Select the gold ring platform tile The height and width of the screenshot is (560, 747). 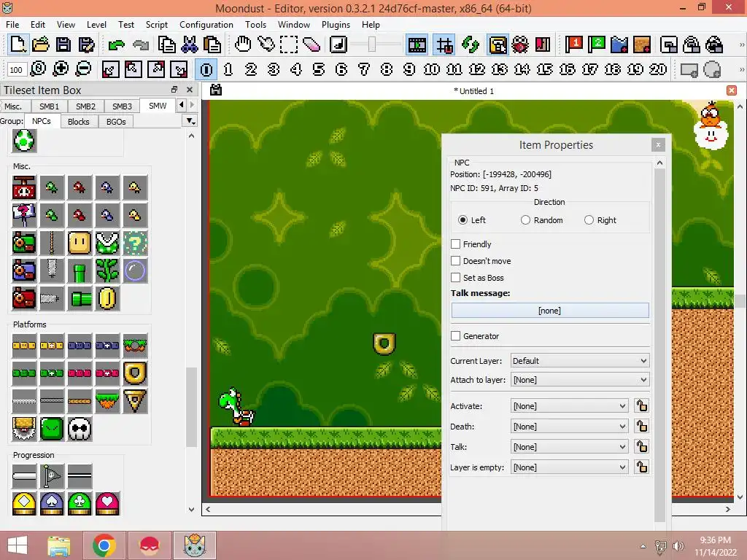point(135,374)
